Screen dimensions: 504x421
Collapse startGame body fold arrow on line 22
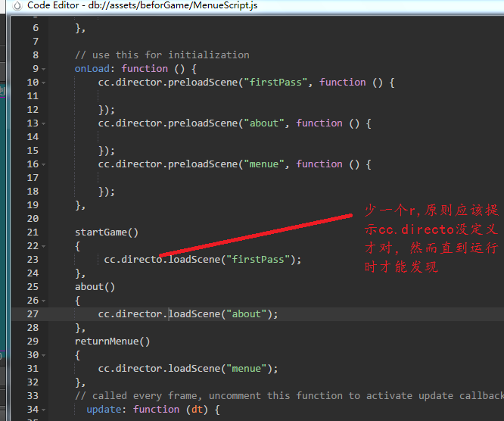[43, 246]
